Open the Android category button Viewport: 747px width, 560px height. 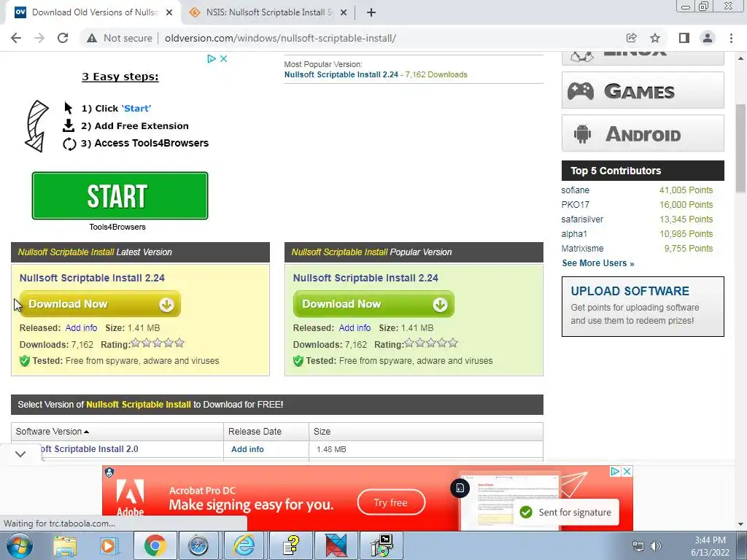click(643, 133)
